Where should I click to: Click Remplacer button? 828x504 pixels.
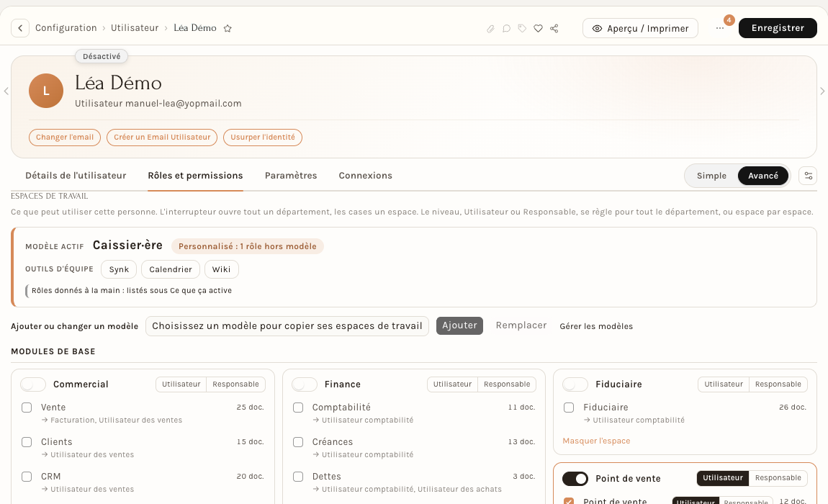coord(521,325)
